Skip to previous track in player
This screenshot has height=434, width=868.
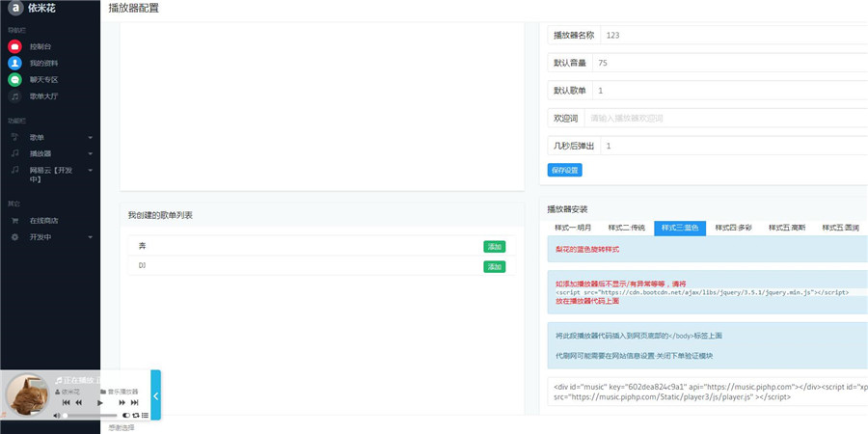(66, 402)
